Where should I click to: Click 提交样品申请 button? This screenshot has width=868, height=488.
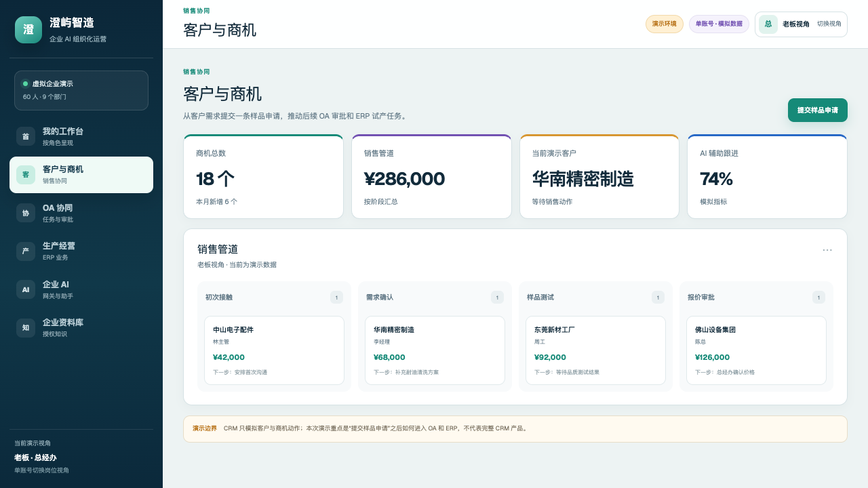[818, 110]
